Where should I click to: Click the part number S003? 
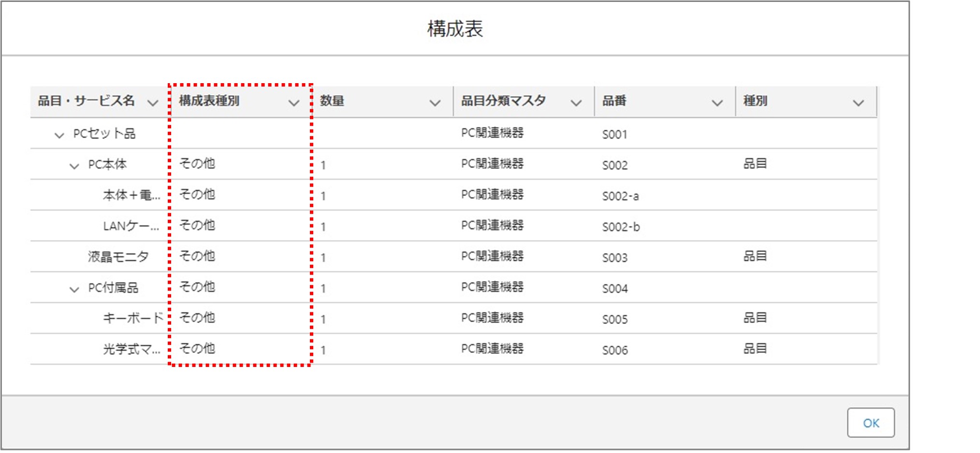coord(614,258)
